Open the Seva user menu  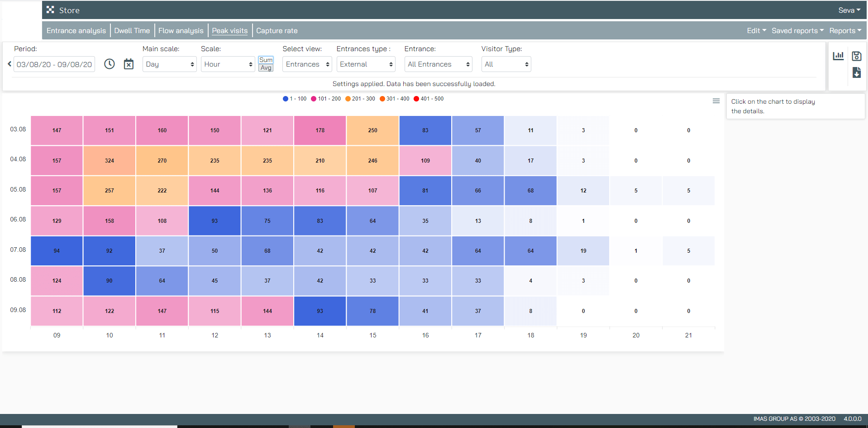[x=849, y=10]
